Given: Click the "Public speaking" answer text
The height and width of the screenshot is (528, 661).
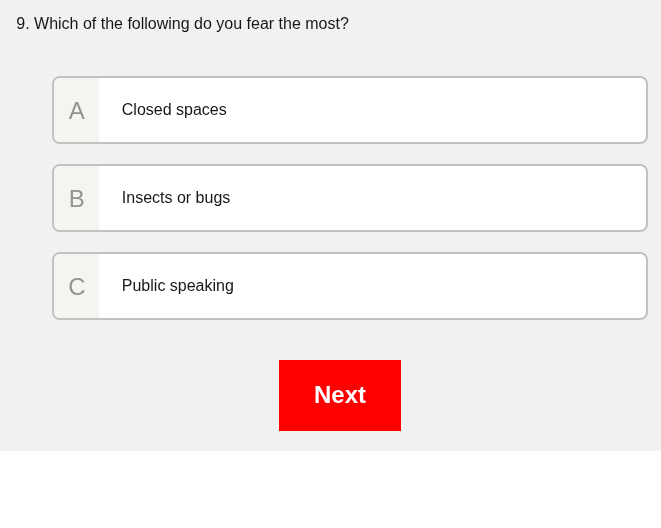Looking at the screenshot, I should tap(178, 286).
